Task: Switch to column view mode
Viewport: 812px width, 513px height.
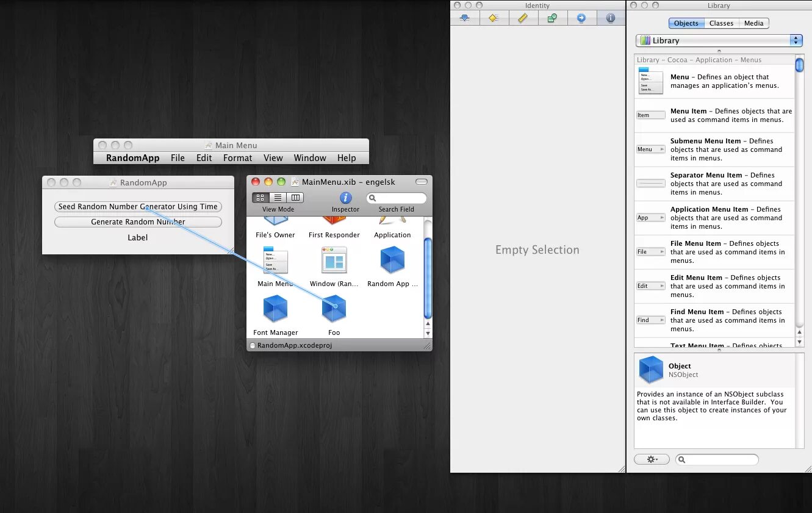Action: (295, 198)
